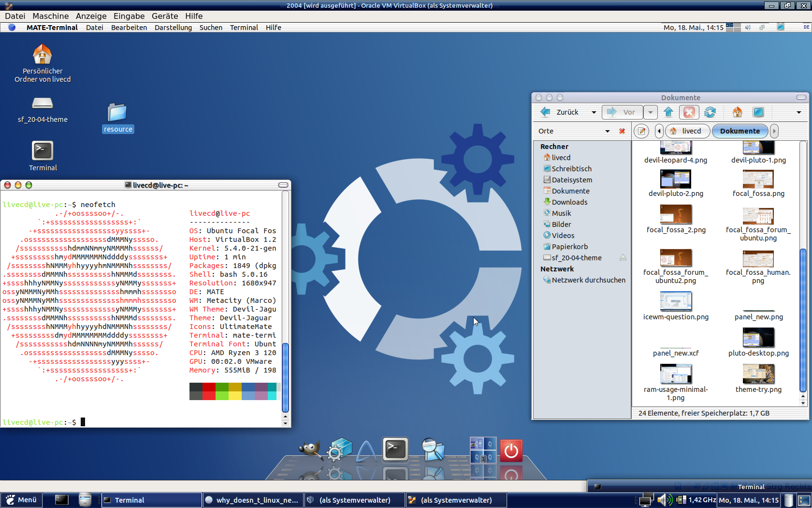812x508 pixels.
Task: Click the terminal launcher in bottom panel
Action: click(x=61, y=500)
